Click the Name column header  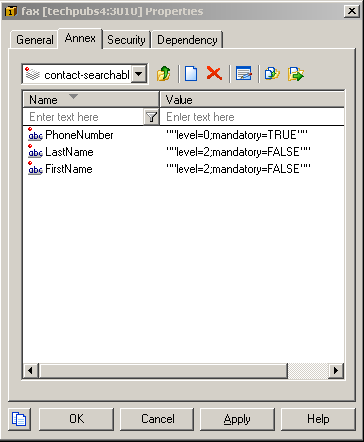click(x=91, y=100)
